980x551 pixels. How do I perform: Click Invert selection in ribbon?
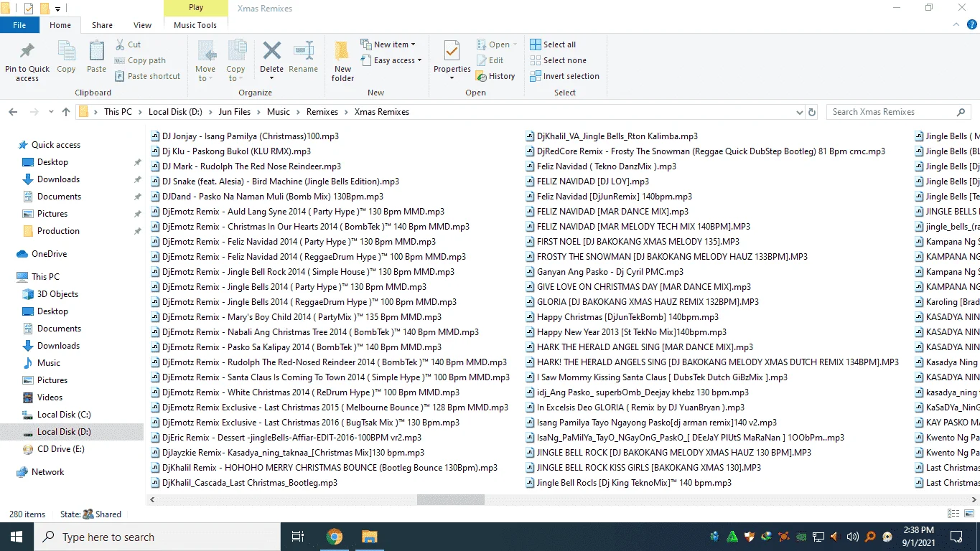pos(564,76)
